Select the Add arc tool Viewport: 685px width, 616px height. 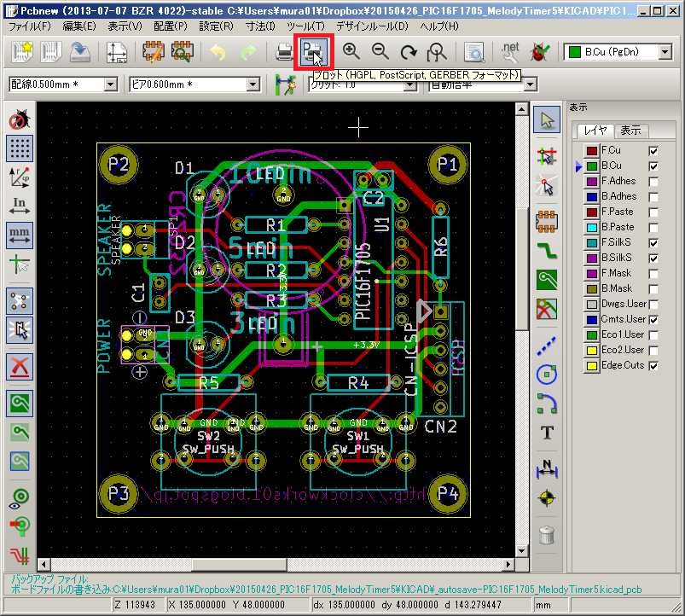click(547, 404)
